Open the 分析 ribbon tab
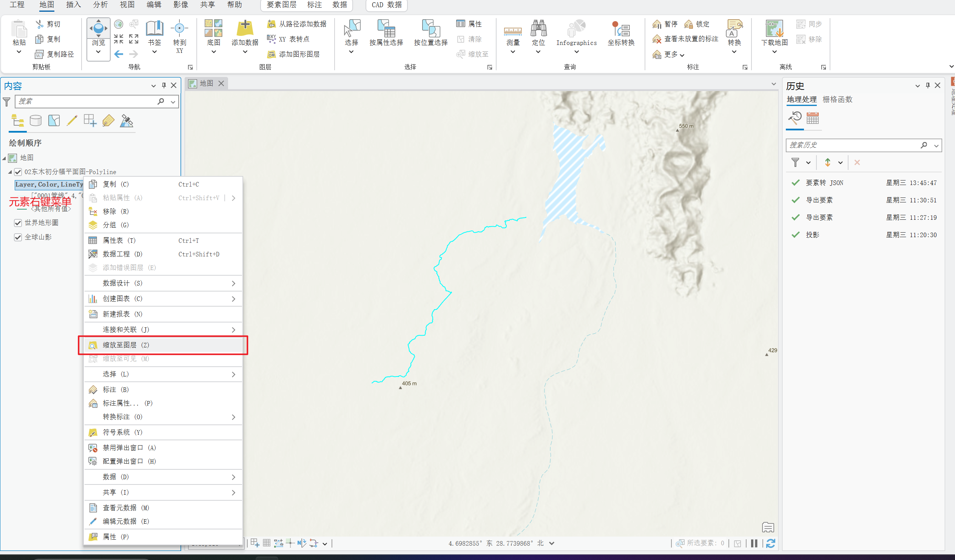Screen dimensions: 955x560 tap(100, 5)
